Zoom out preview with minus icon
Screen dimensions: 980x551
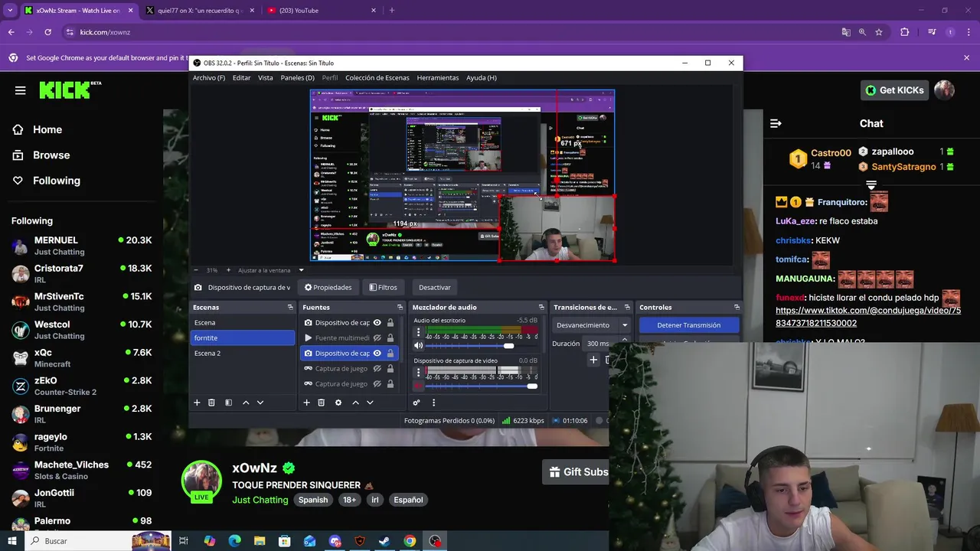click(x=196, y=270)
